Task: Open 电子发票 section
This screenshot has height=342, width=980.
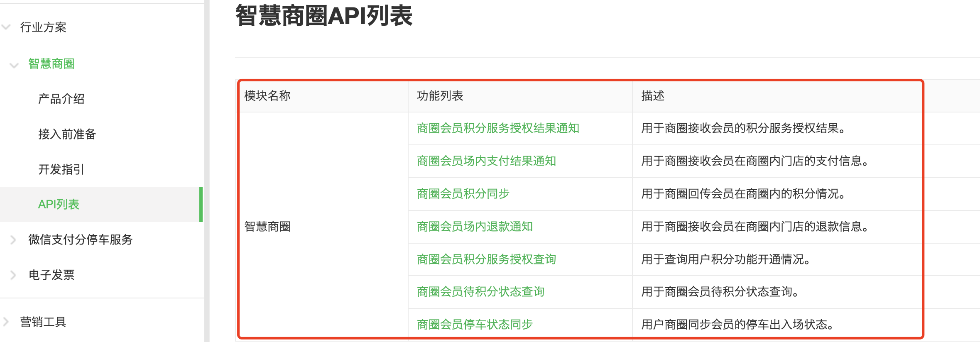Action: [51, 275]
